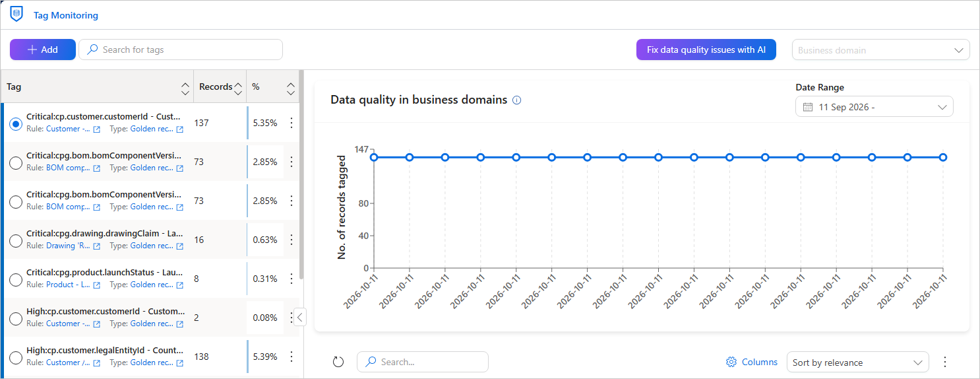Screen dimensions: 980x379
Task: Click the 16 records cell
Action: (199, 240)
